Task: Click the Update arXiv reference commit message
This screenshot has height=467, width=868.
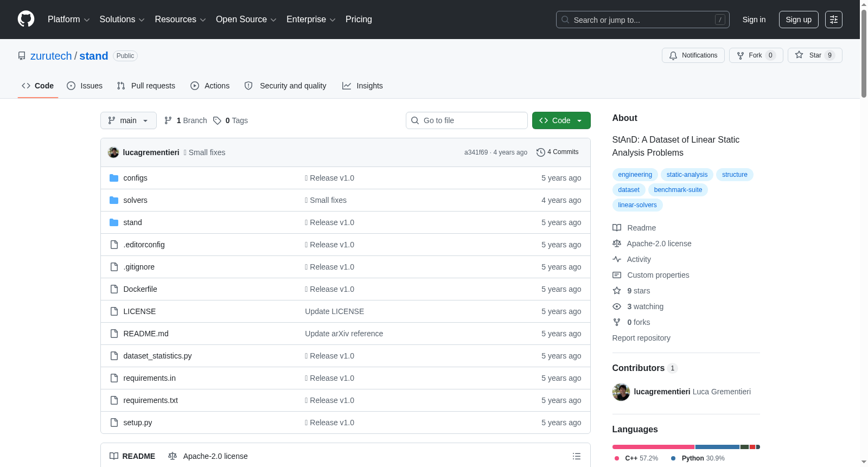Action: tap(344, 334)
